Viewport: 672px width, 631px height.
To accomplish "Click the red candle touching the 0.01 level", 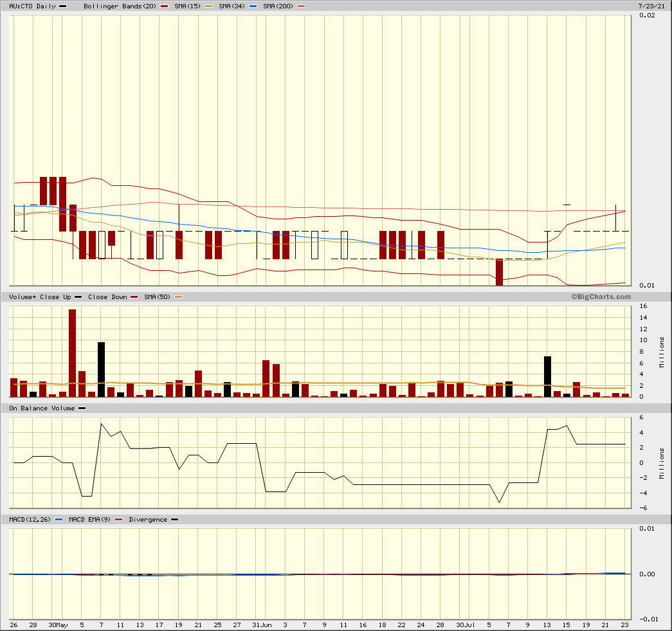I will [x=499, y=272].
